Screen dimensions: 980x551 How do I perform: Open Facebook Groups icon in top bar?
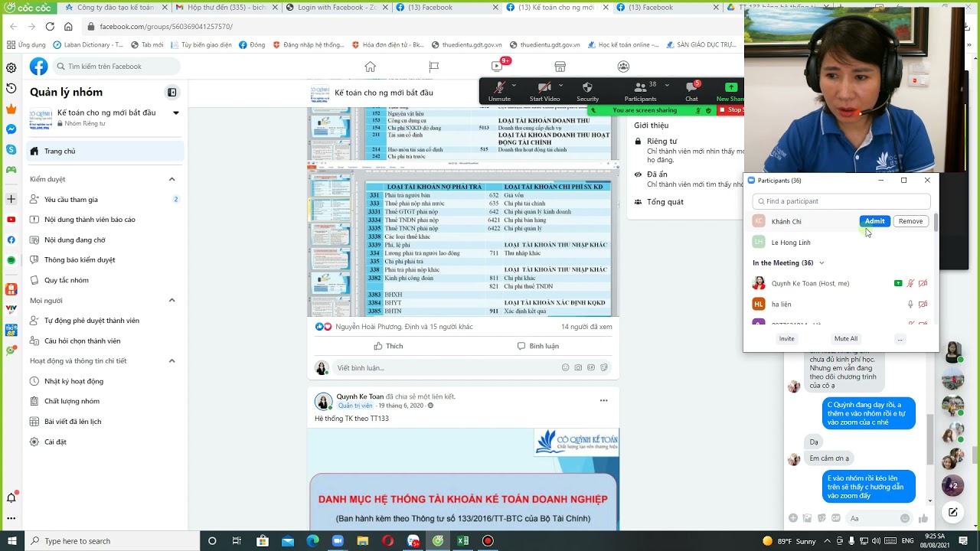[623, 67]
